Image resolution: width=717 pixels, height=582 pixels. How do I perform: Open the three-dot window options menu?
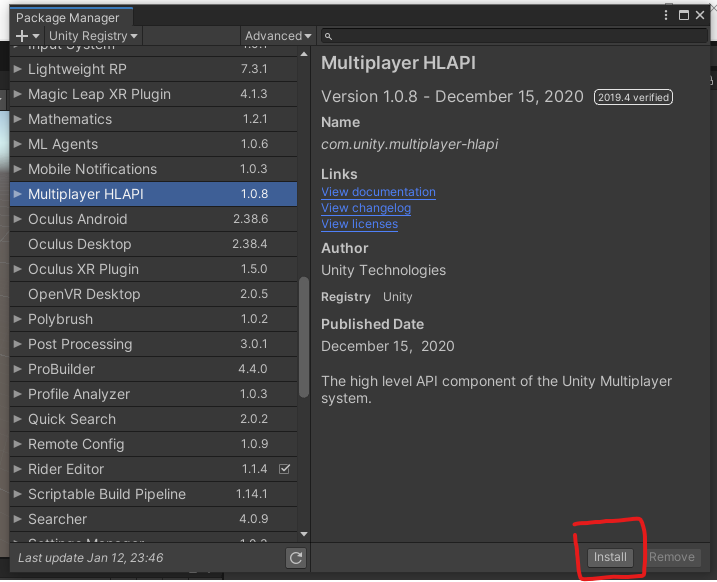666,15
